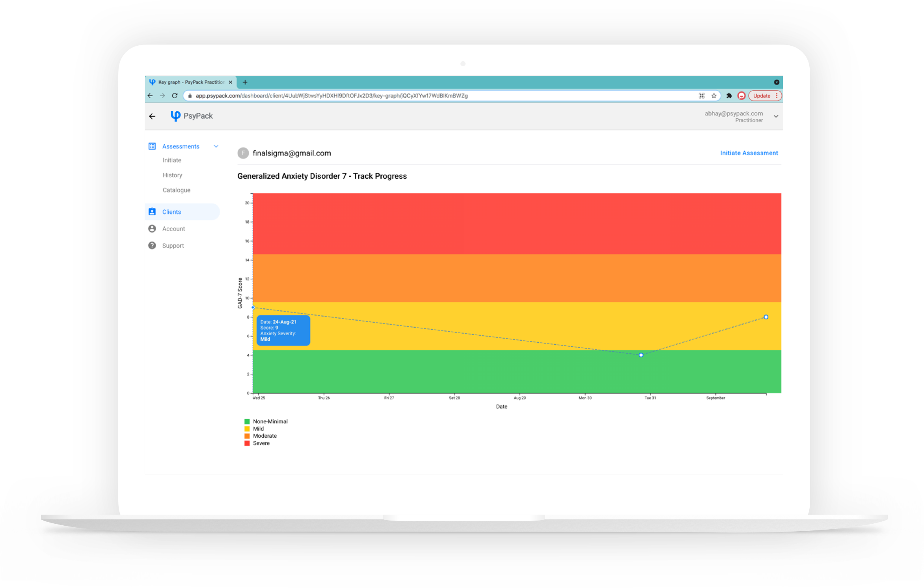The width and height of the screenshot is (924, 588).
Task: Click the back arrow next to PsyPack logo
Action: click(152, 116)
